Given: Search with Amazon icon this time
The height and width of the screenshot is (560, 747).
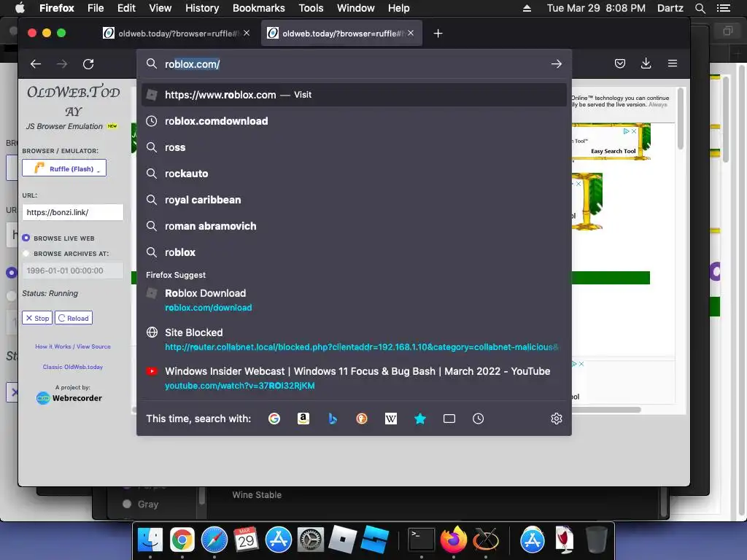Looking at the screenshot, I should (303, 419).
